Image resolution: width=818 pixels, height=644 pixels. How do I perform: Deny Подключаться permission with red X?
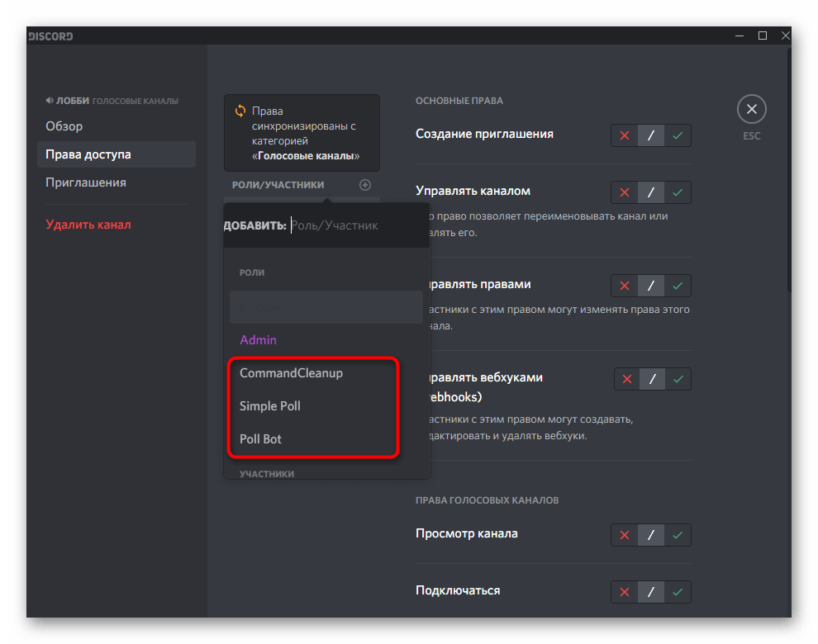coord(625,592)
